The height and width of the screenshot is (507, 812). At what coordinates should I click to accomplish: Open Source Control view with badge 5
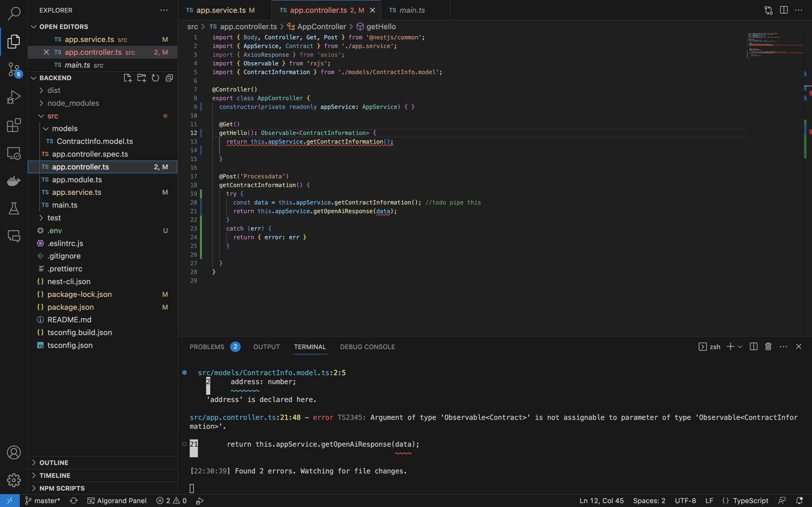14,69
